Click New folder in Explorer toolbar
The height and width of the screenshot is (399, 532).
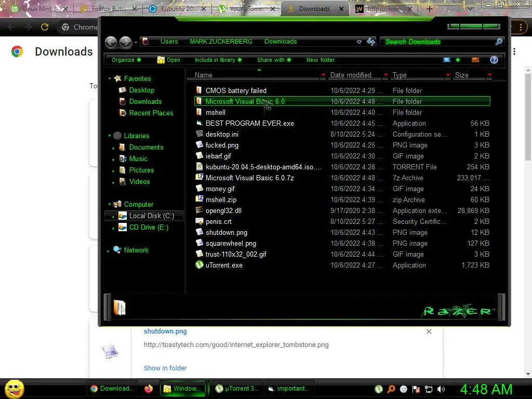coord(320,60)
